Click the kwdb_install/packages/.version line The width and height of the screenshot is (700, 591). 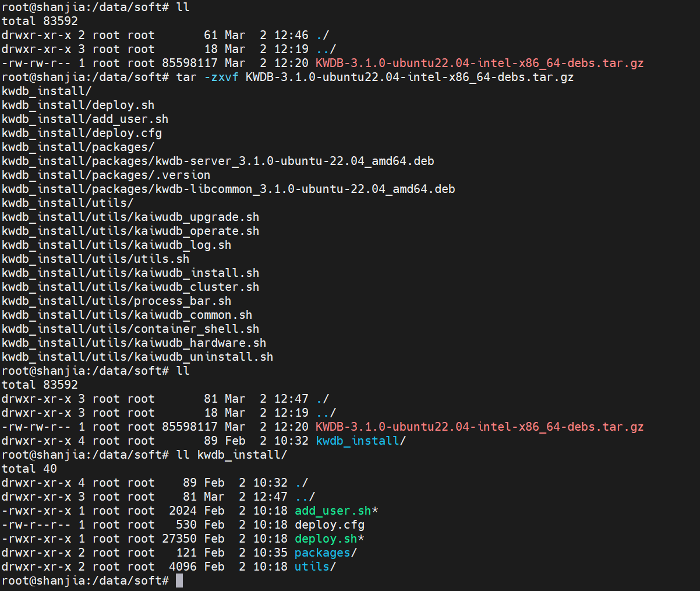click(x=106, y=175)
